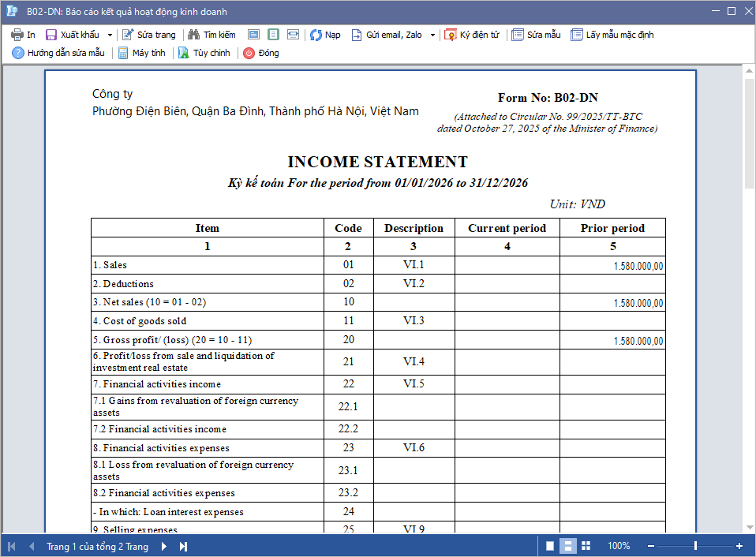The height and width of the screenshot is (557, 756).
Task: Open Hướng dẫn sửa mẫu help
Action: pyautogui.click(x=58, y=53)
